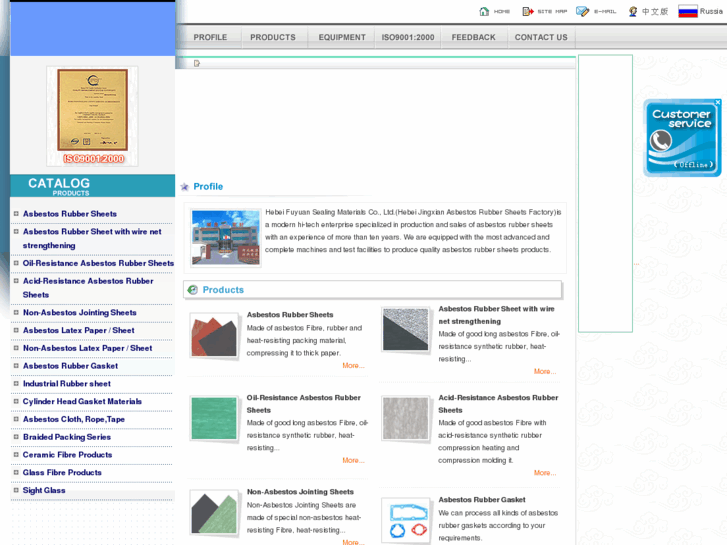Open the Asbestos Rubber Sheets product thumbnail

point(214,336)
